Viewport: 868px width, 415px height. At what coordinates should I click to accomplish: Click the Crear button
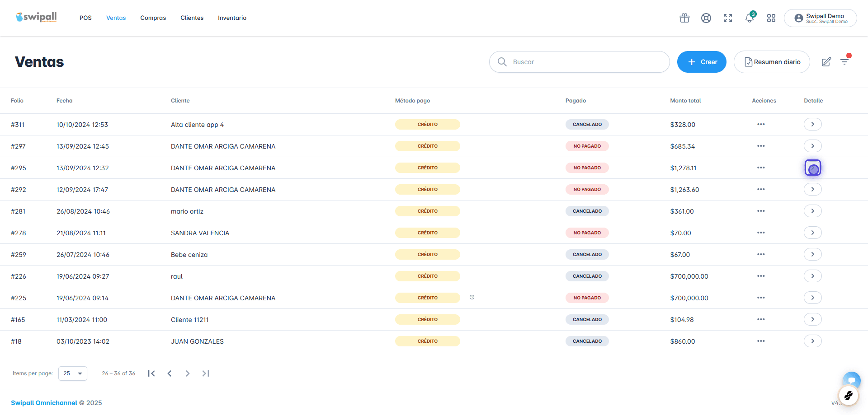pos(702,62)
